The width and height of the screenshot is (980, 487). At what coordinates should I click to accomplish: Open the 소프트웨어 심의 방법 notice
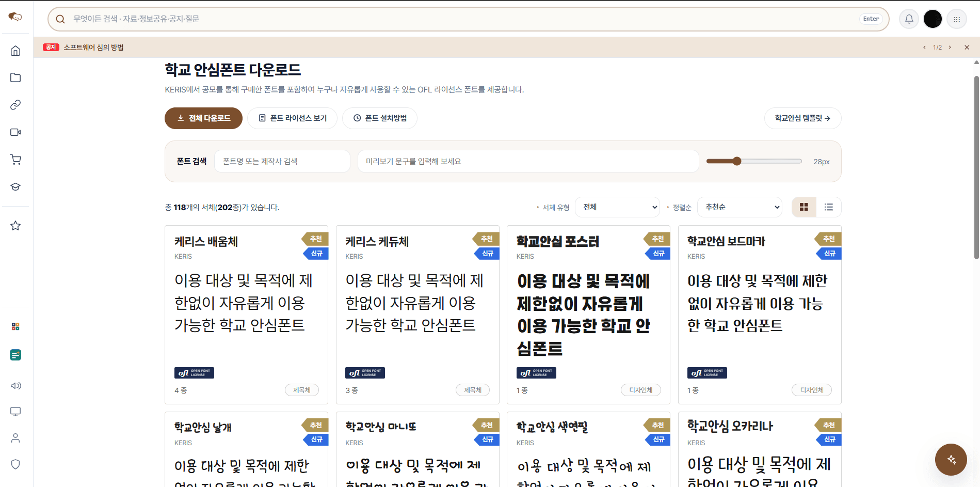tap(93, 48)
